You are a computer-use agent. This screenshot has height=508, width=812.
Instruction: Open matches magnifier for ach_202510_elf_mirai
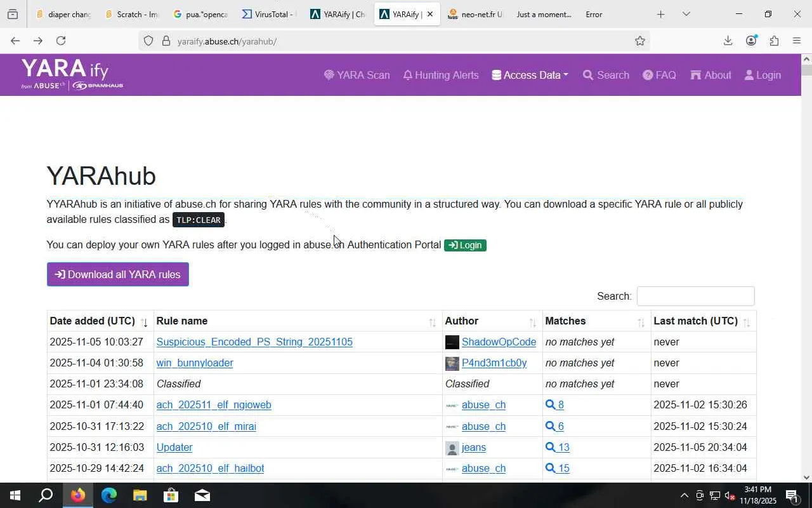click(x=554, y=427)
